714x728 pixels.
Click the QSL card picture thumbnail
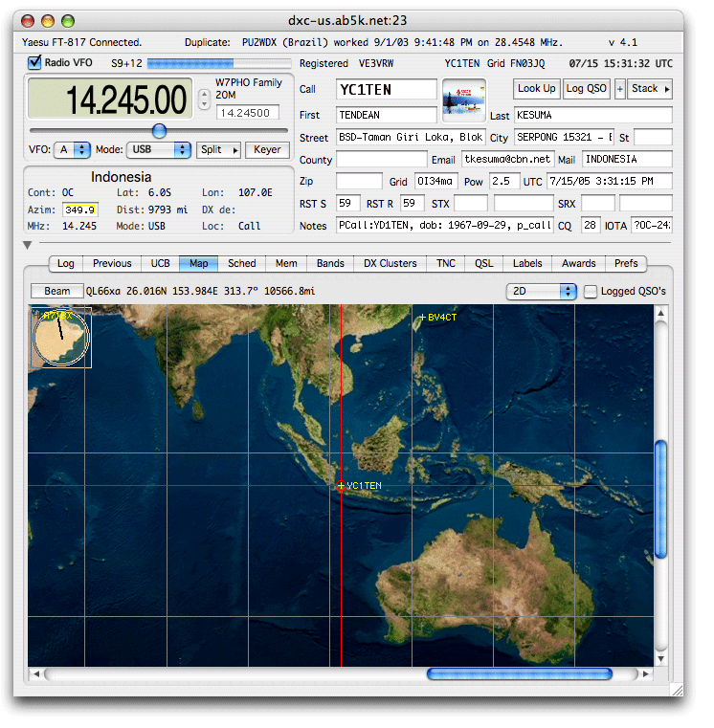(x=464, y=101)
